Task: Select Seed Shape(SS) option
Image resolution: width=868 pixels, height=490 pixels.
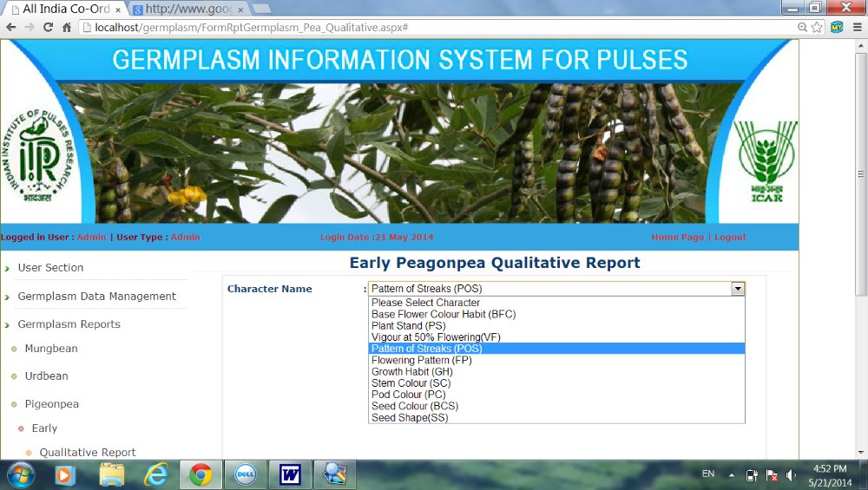Action: pyautogui.click(x=556, y=417)
